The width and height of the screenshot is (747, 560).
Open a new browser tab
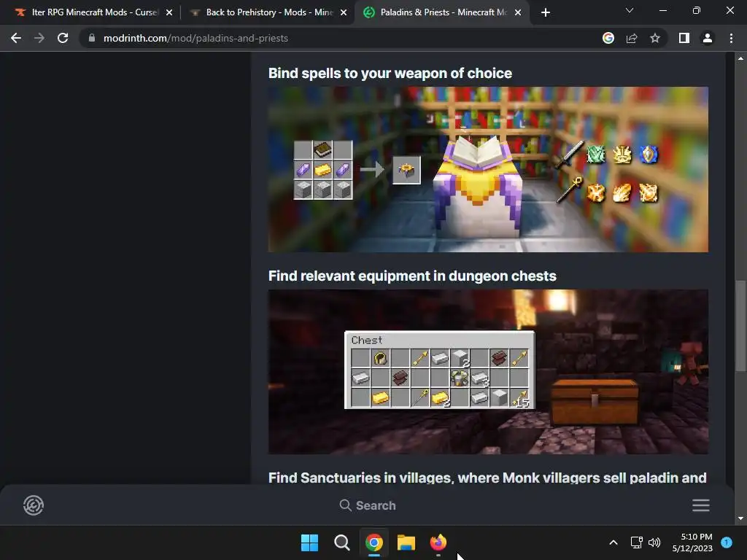[x=546, y=12]
